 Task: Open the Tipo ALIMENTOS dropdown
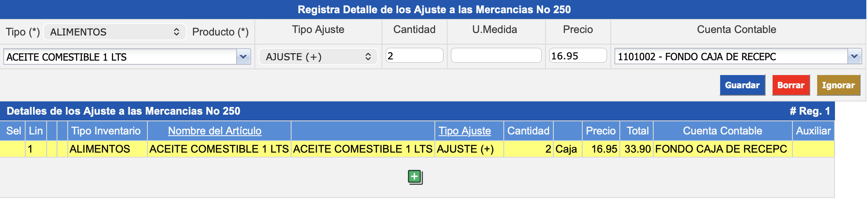114,32
